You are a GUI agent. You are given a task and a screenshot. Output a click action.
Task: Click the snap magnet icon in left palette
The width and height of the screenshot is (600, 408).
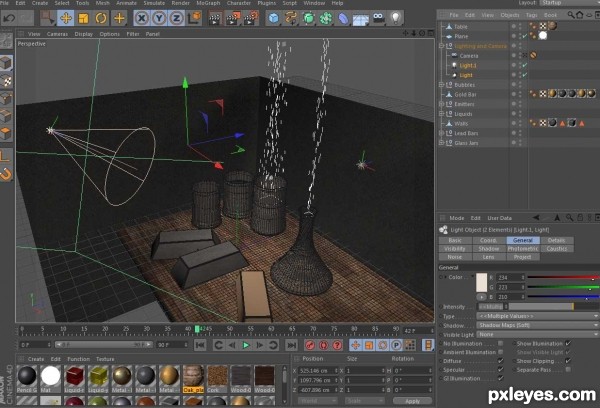[x=6, y=174]
